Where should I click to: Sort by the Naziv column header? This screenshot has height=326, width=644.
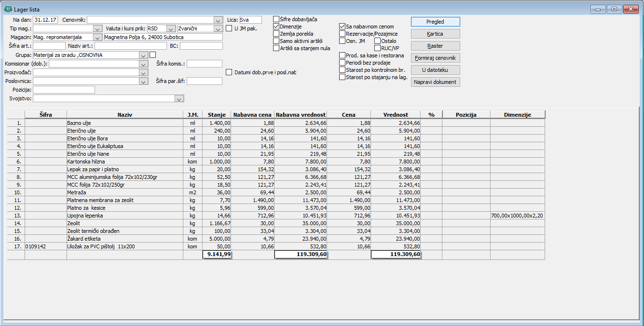(x=124, y=115)
